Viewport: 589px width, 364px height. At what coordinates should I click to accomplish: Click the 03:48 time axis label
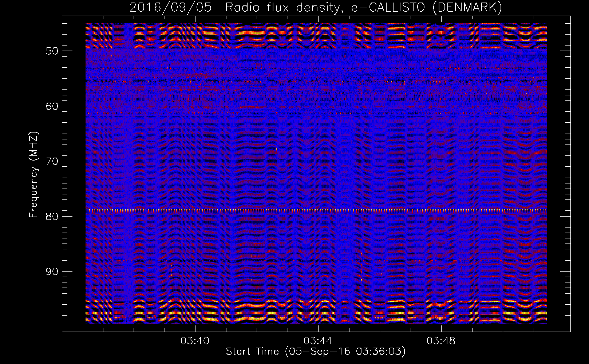441,341
